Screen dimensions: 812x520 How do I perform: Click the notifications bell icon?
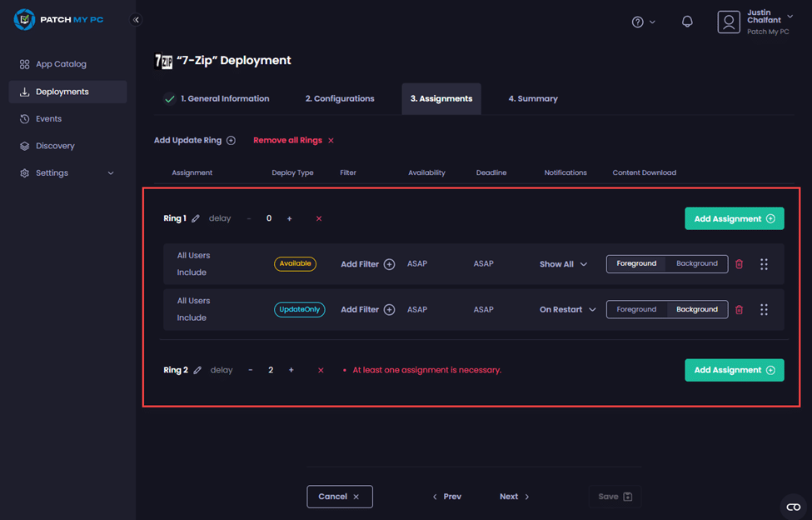point(687,22)
